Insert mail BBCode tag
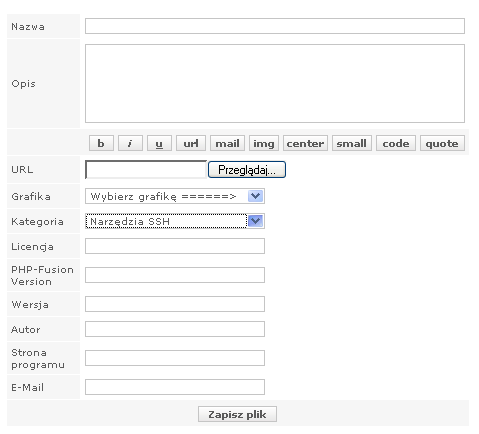The width and height of the screenshot is (479, 434). [x=227, y=143]
